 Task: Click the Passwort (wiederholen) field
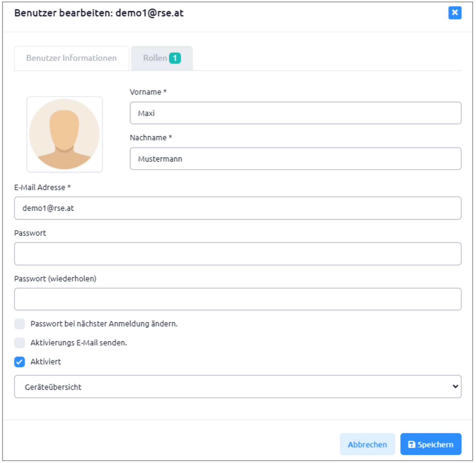pyautogui.click(x=238, y=299)
